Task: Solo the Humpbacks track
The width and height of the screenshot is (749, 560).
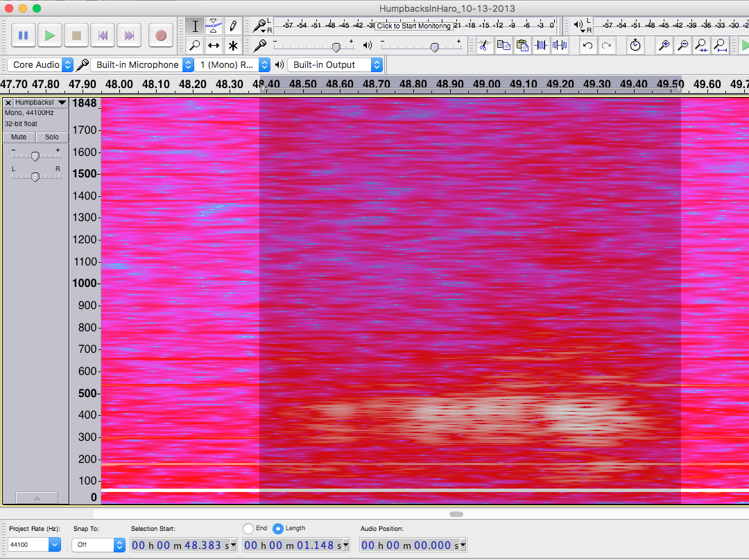Action: 52,137
